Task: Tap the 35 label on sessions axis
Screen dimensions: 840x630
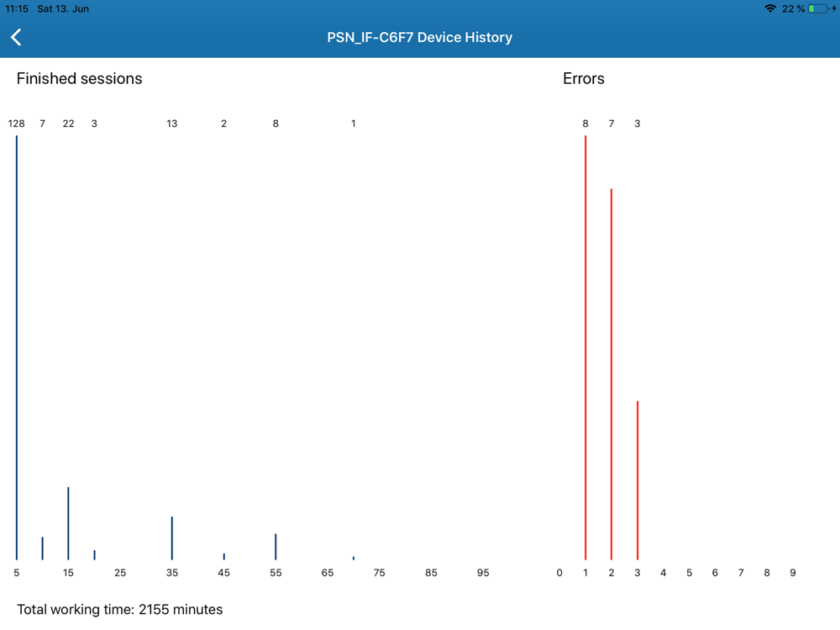Action: [172, 573]
